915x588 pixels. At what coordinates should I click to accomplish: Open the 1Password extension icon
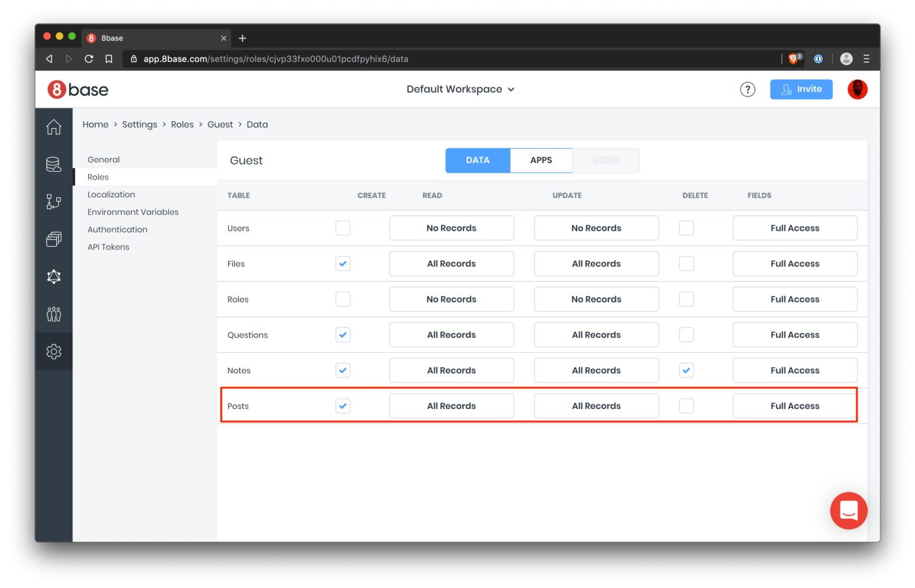point(818,59)
